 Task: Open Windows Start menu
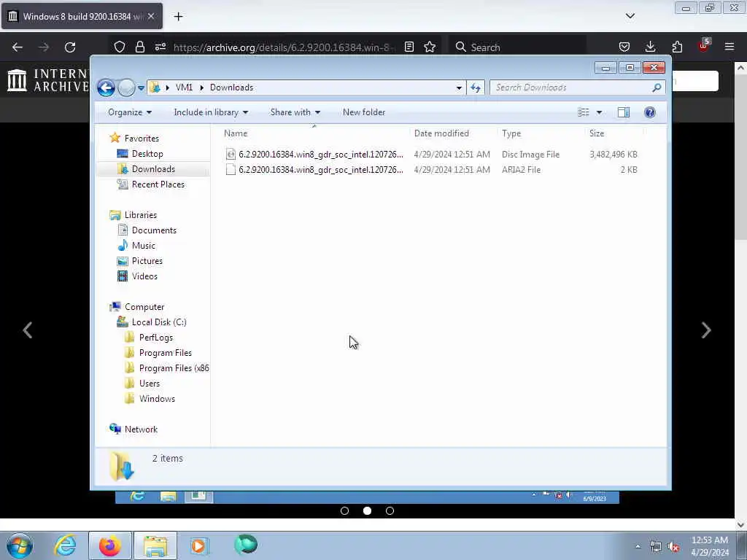click(x=19, y=545)
